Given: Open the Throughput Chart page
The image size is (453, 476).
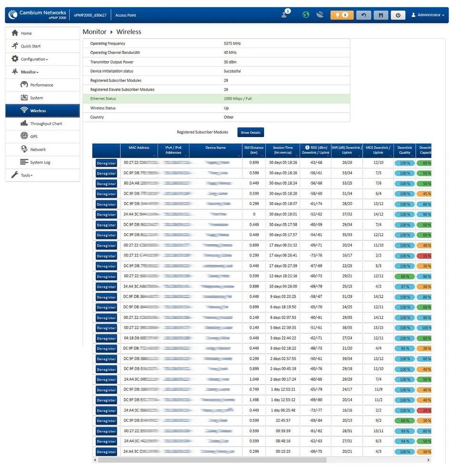Looking at the screenshot, I should pyautogui.click(x=46, y=124).
